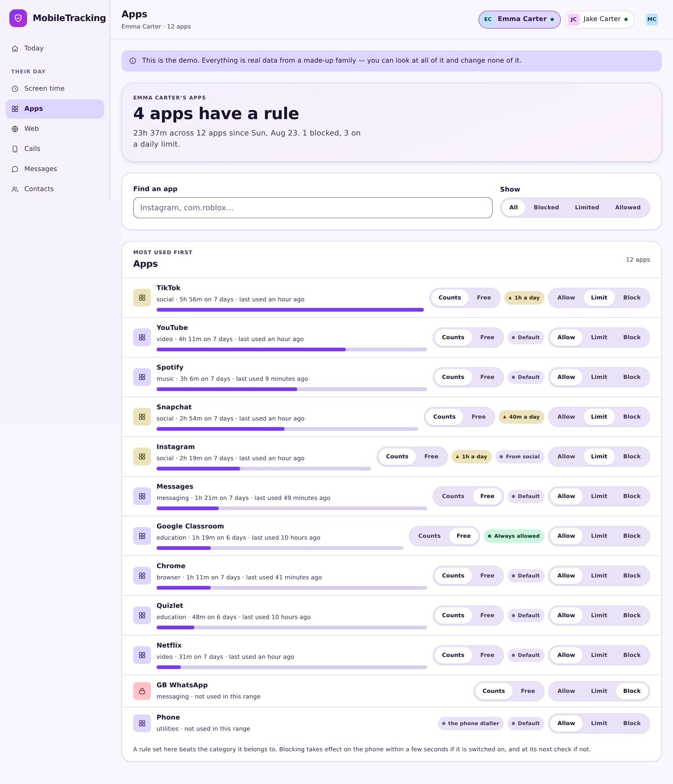673x784 pixels.
Task: Click the MobileTracking shield logo icon
Action: click(18, 18)
